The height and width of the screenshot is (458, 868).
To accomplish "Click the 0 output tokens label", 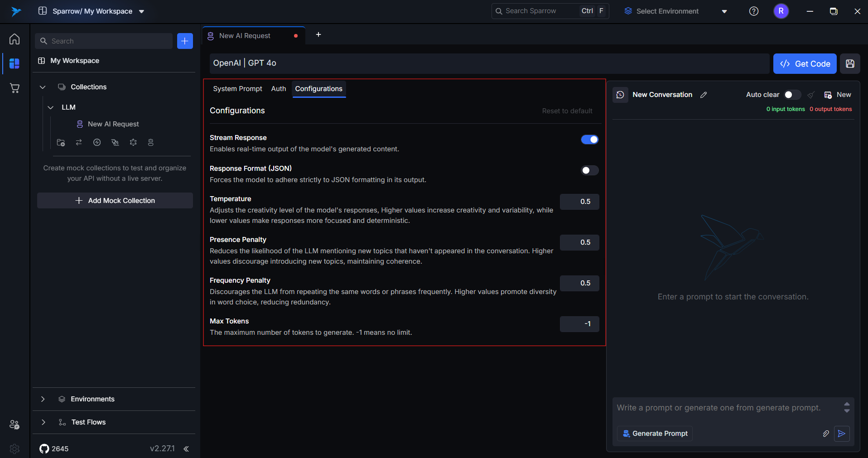I will [x=831, y=109].
